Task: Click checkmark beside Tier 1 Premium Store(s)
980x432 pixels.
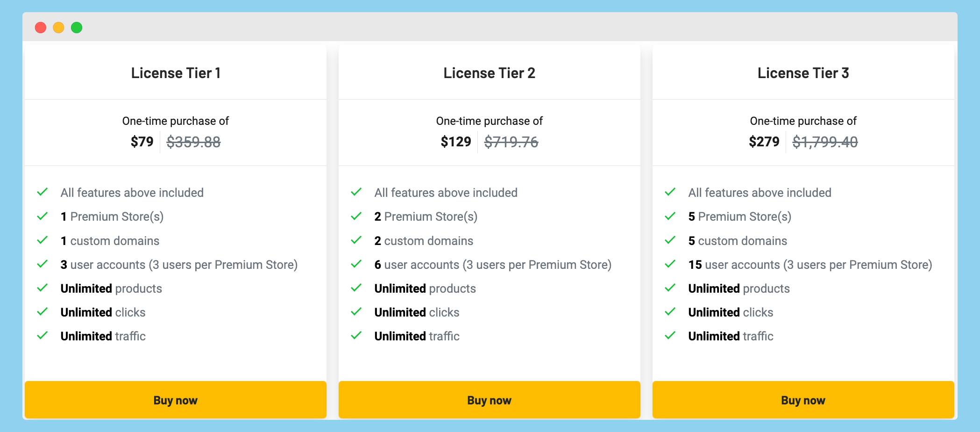Action: pyautogui.click(x=43, y=216)
